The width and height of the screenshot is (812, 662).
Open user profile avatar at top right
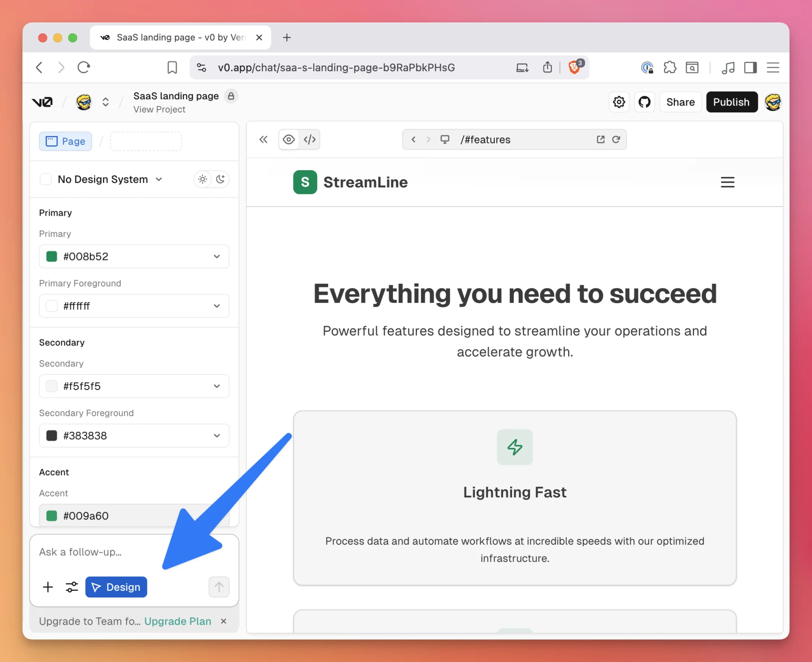coord(773,102)
